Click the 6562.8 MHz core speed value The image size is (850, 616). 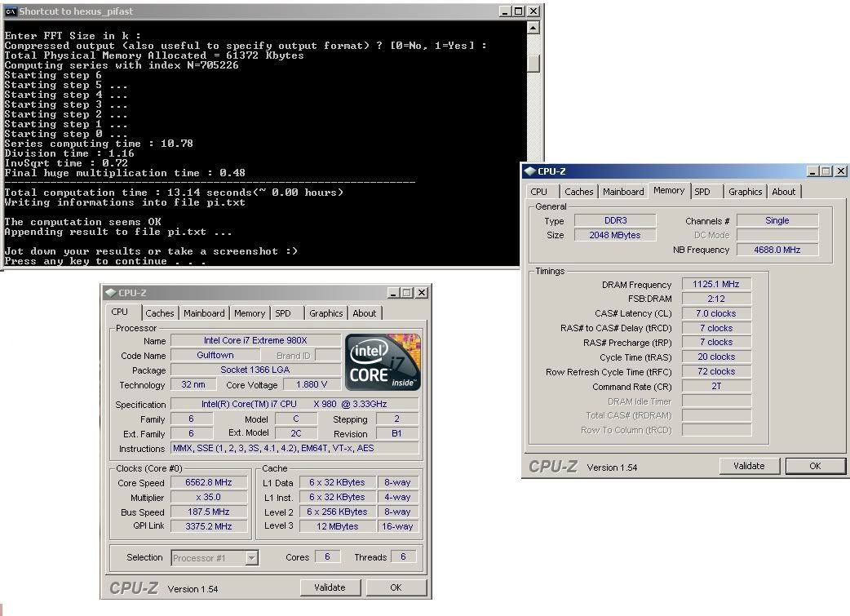[209, 483]
